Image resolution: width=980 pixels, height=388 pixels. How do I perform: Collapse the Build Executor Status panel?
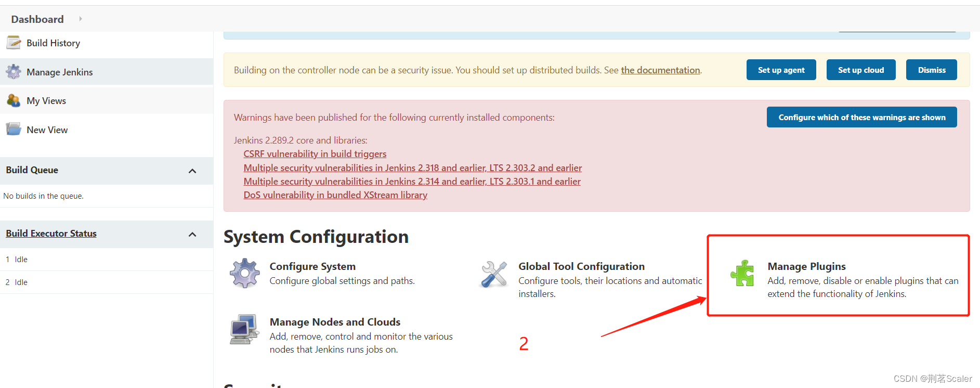coord(192,234)
